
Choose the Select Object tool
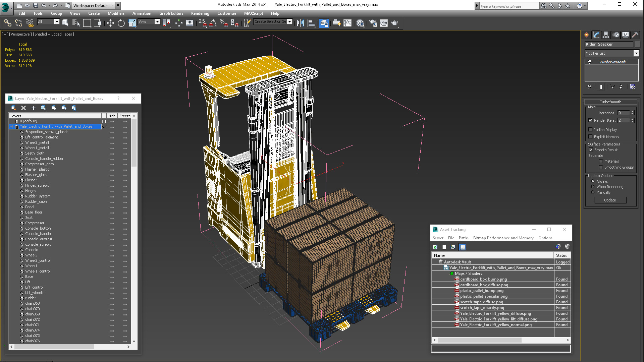[x=65, y=23]
